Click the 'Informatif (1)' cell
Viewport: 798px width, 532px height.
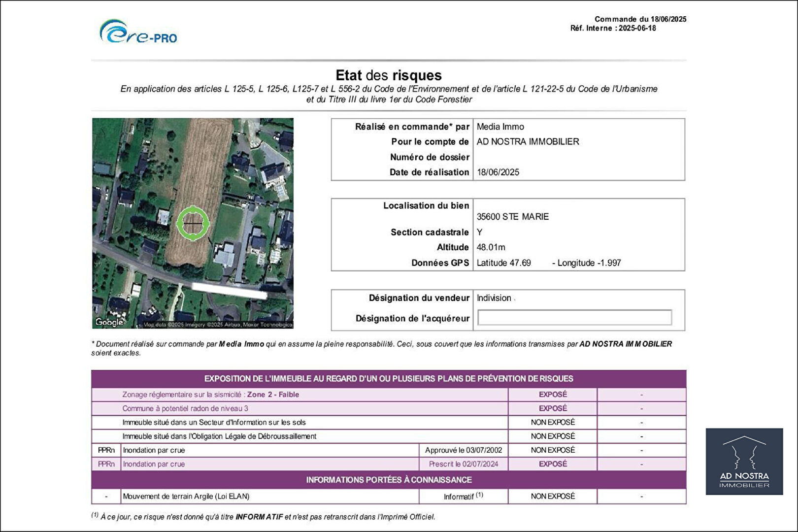click(463, 496)
